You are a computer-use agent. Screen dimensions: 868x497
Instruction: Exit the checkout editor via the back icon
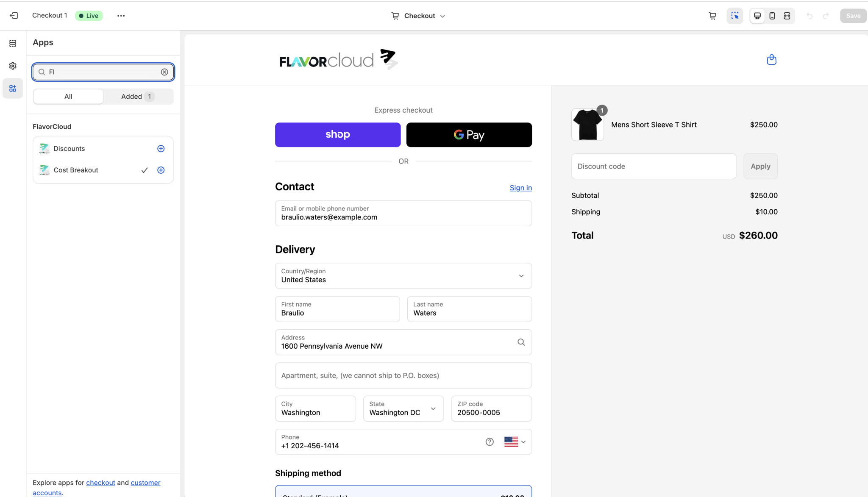(14, 15)
